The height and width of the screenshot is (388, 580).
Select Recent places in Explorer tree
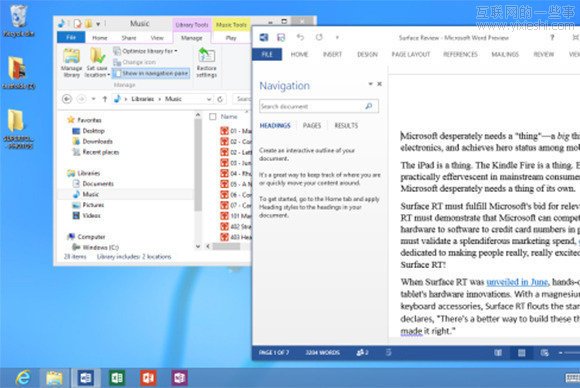pyautogui.click(x=96, y=152)
